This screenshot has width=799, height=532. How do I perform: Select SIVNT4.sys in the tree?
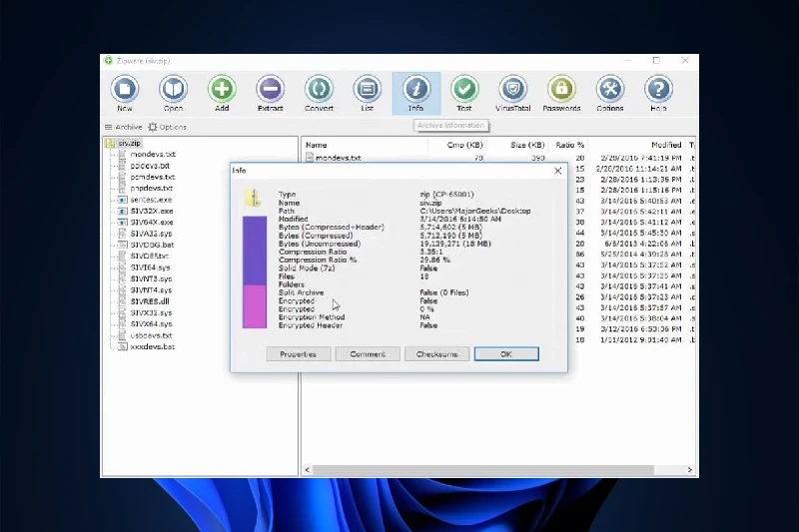pyautogui.click(x=151, y=289)
